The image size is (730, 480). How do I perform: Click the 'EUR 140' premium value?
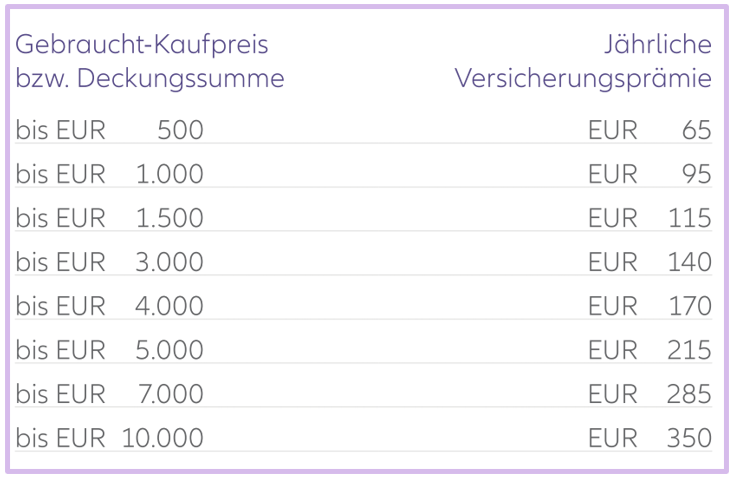pos(650,262)
